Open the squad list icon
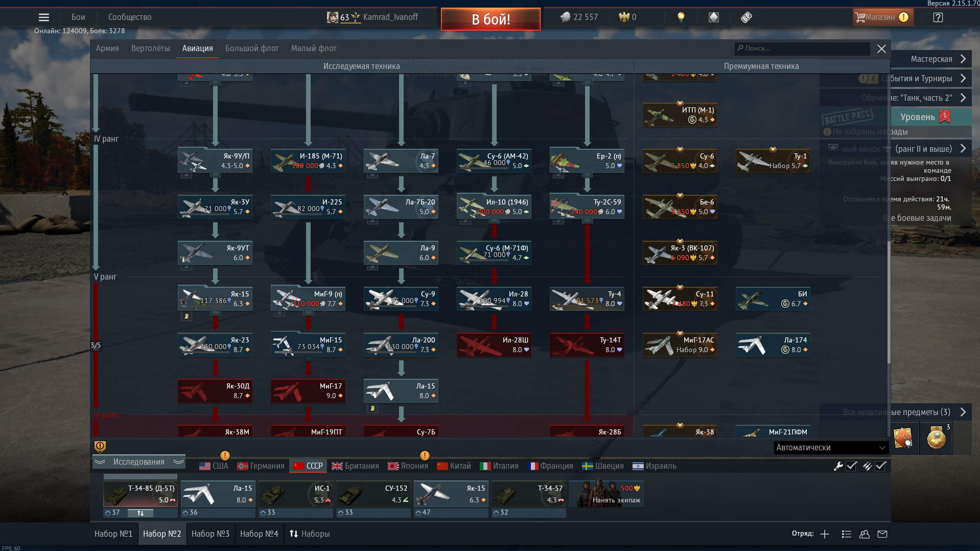This screenshot has height=551, width=980. point(846,534)
